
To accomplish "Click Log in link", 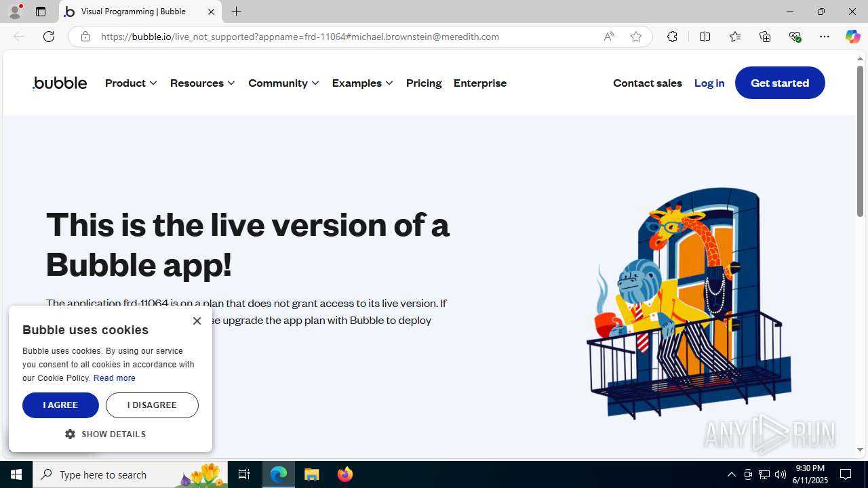I will point(709,83).
